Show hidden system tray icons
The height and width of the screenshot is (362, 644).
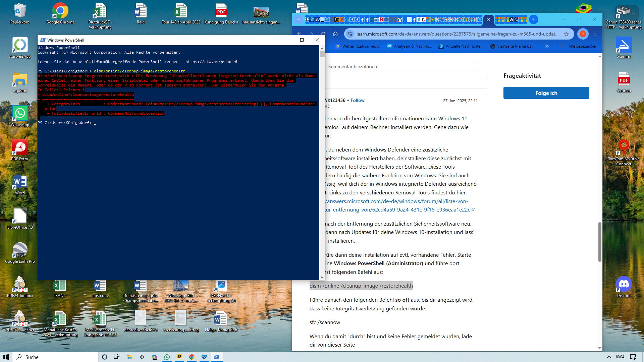tap(609, 357)
